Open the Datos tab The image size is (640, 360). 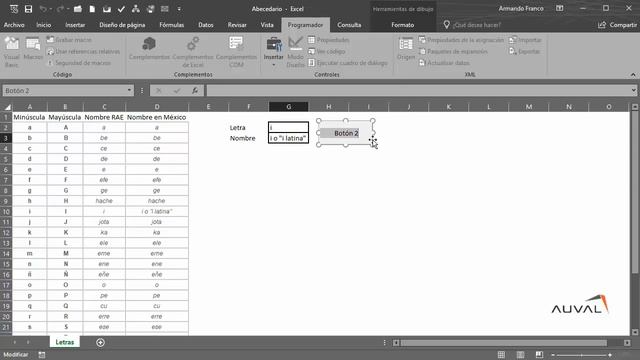click(x=206, y=25)
